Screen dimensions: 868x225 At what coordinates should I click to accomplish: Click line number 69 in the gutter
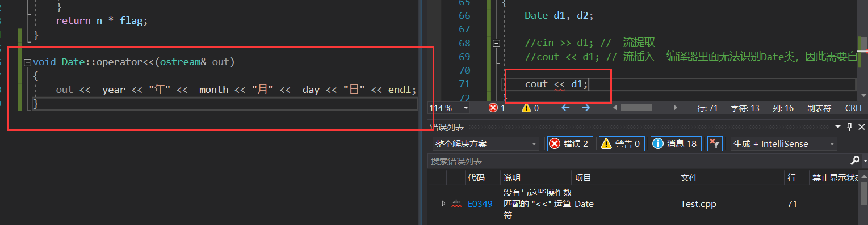464,57
